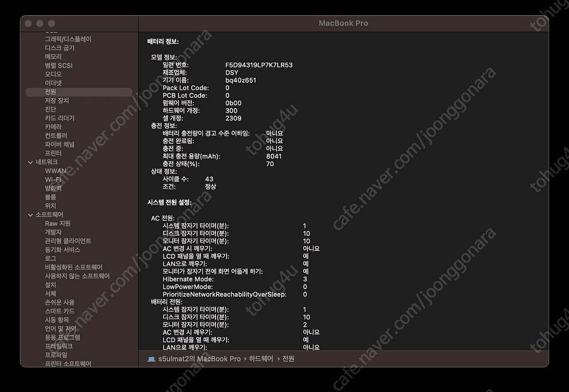Show the 카메라 hardware information

point(53,127)
